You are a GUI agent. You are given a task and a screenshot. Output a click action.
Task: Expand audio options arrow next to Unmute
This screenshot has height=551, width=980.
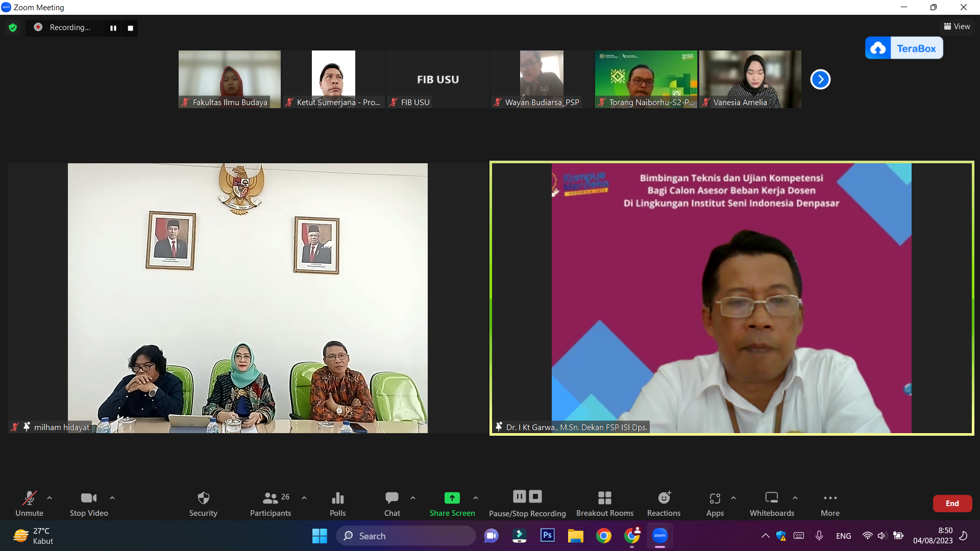pyautogui.click(x=50, y=498)
